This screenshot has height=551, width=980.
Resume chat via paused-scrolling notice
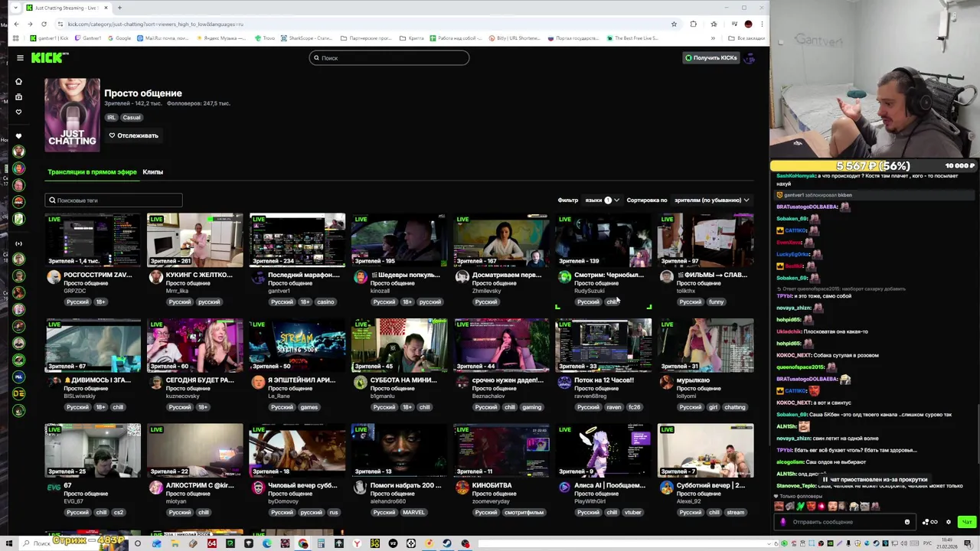[x=874, y=480]
